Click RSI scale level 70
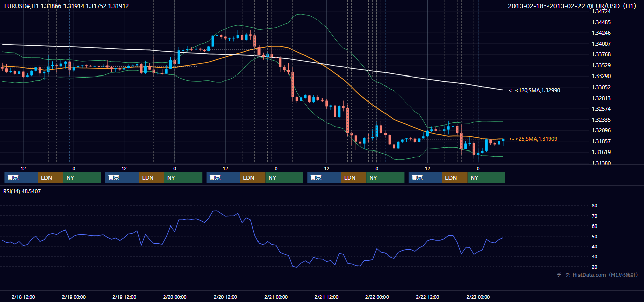This screenshot has height=302, width=644. 595,216
